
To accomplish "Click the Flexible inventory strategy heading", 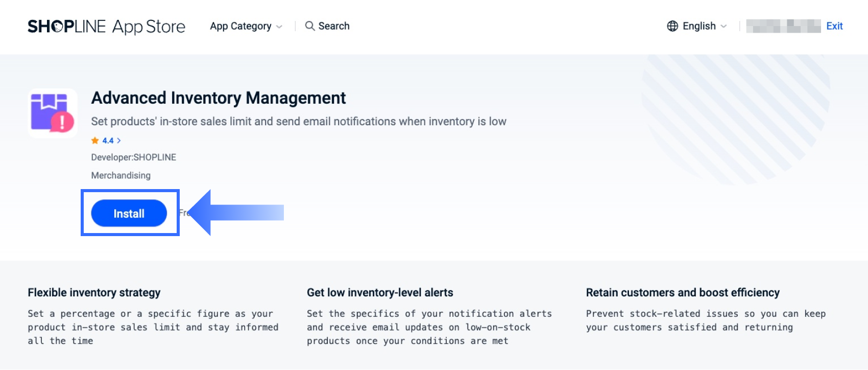I will [94, 292].
